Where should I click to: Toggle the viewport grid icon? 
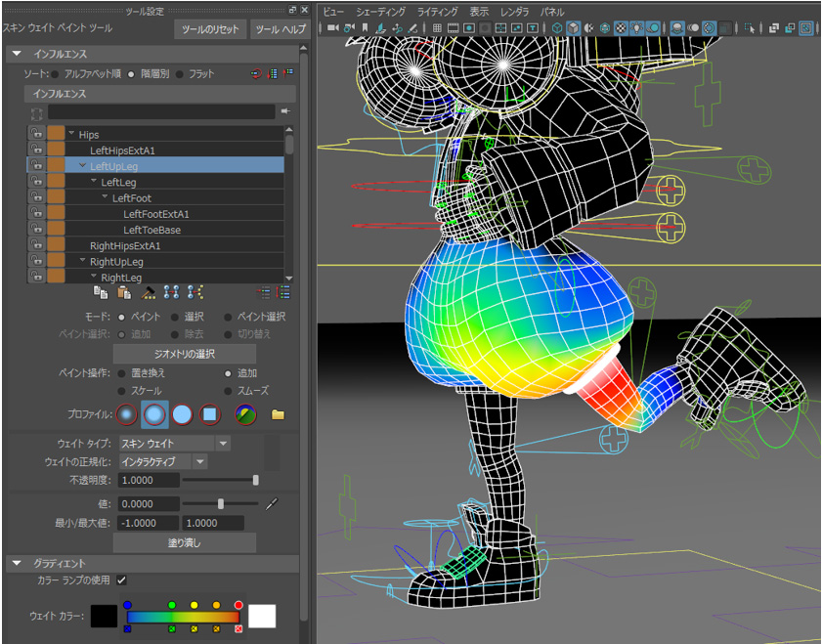click(437, 27)
